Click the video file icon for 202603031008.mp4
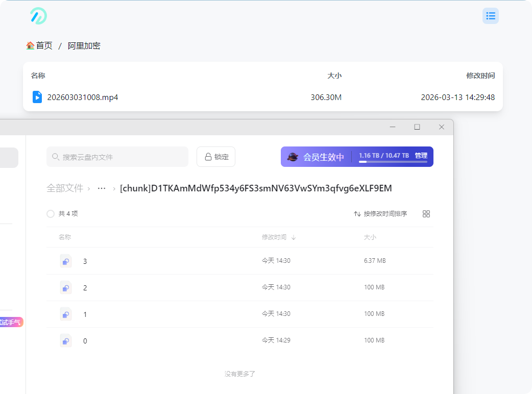This screenshot has height=394, width=532. pos(37,97)
